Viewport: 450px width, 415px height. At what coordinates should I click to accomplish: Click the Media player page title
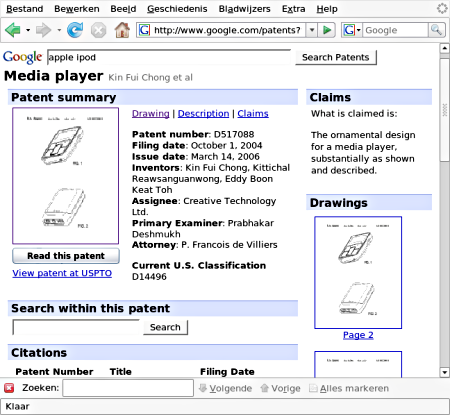point(54,76)
